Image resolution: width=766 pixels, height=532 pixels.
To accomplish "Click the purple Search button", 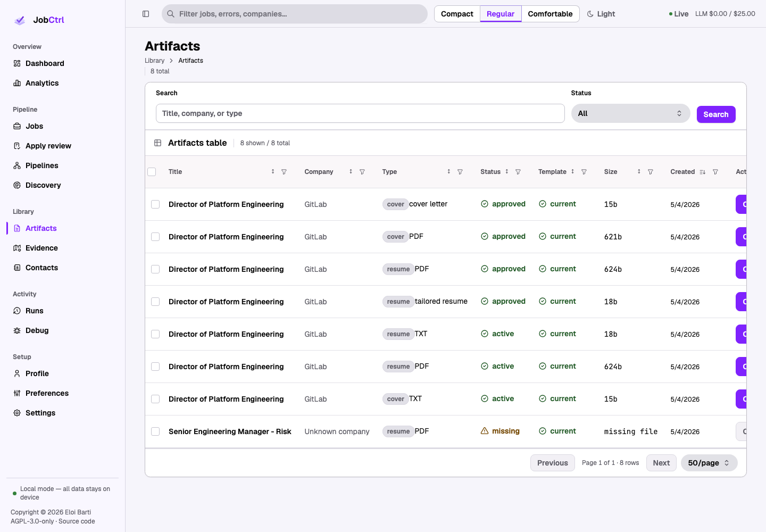I will click(716, 114).
